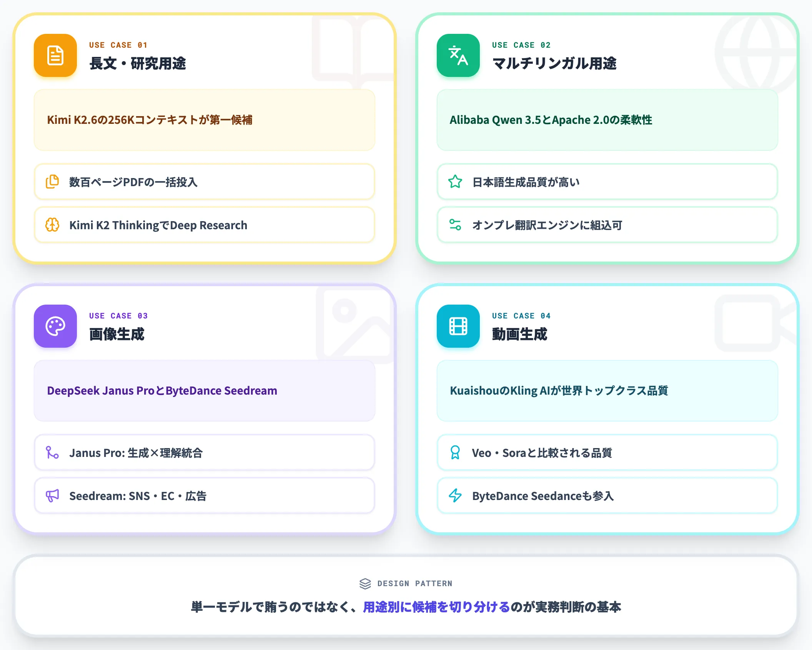Screen dimensions: 812x650
Task: Click the branch icon beside Janus Pro
Action: point(52,452)
